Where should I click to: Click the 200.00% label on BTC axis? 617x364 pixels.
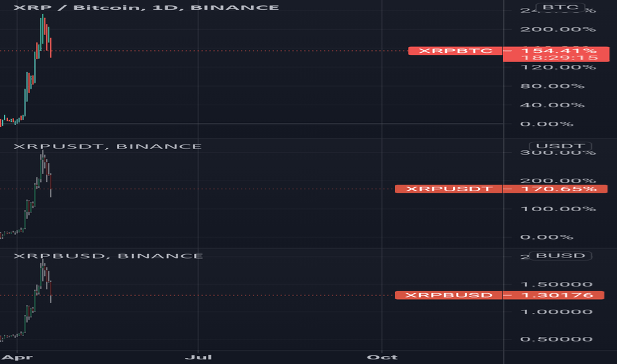558,30
